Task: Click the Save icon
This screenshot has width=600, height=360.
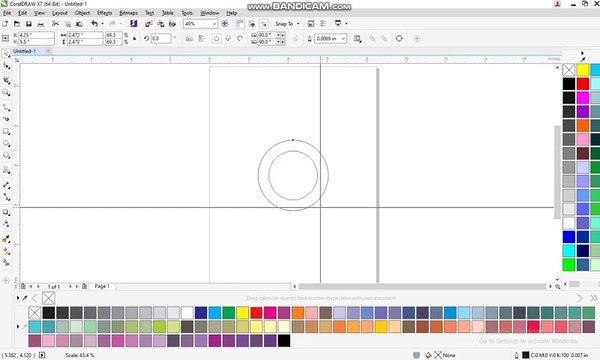Action: coord(29,24)
